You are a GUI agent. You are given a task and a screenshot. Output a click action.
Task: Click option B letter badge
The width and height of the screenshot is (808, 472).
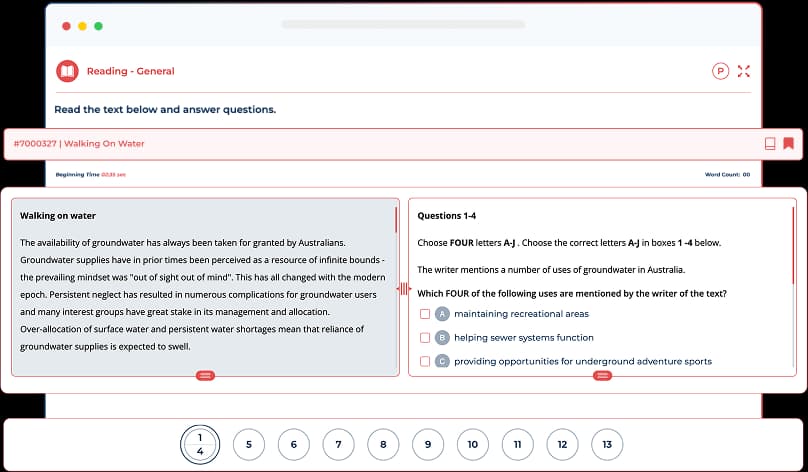[x=442, y=338]
